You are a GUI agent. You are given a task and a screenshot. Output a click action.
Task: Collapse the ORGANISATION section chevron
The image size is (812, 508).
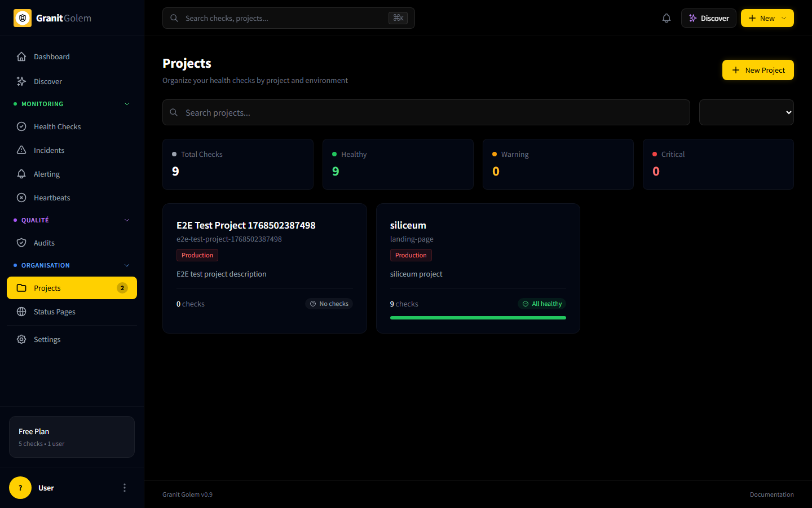pos(127,265)
